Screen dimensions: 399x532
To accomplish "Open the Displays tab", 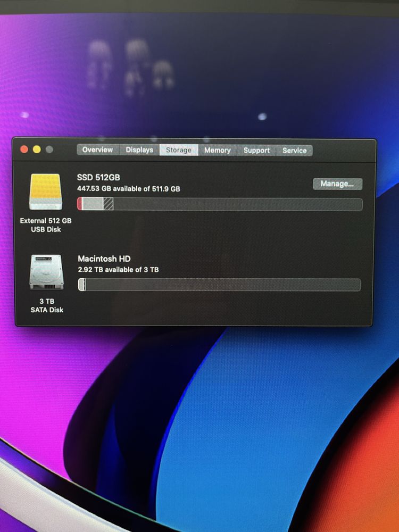I will pyautogui.click(x=139, y=149).
